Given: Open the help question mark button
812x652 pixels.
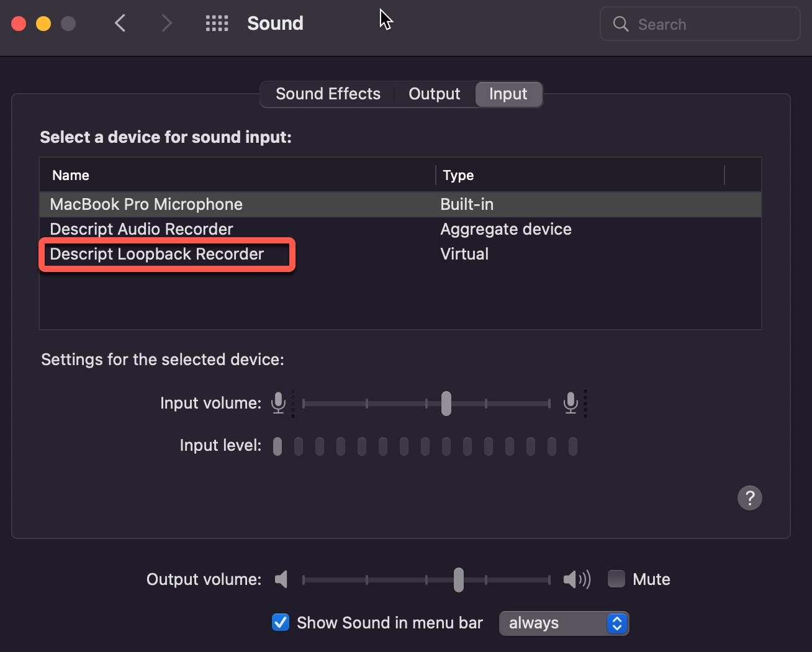Looking at the screenshot, I should pos(749,497).
